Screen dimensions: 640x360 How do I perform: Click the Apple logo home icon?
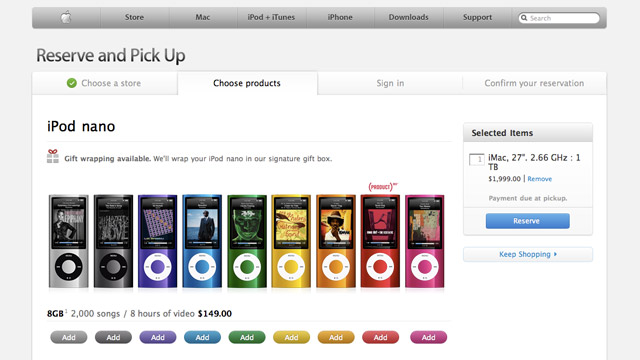[66, 18]
